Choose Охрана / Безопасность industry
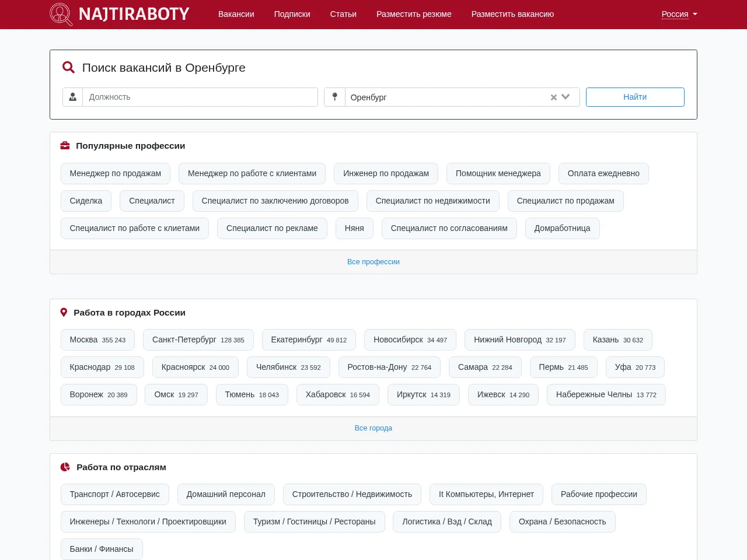The image size is (747, 560). pos(563,521)
